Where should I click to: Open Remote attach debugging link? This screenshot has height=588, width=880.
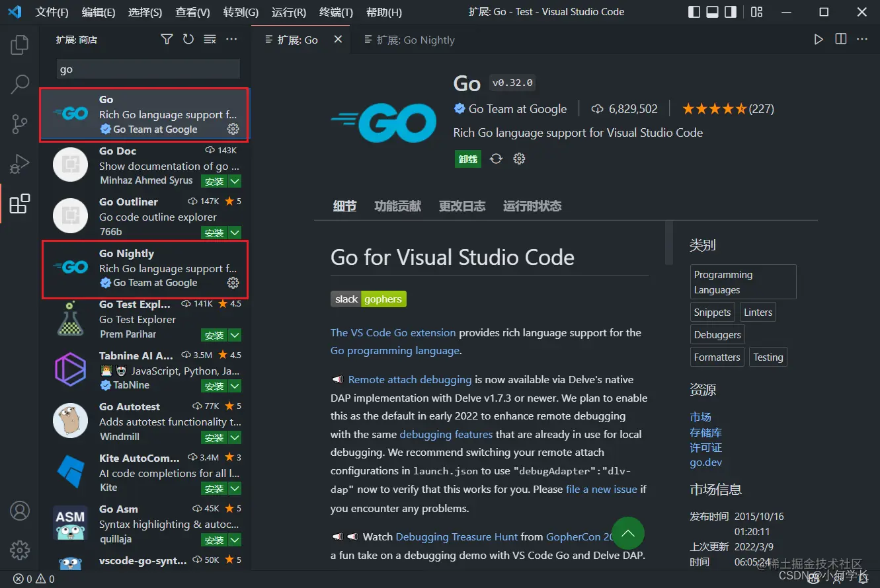[410, 379]
